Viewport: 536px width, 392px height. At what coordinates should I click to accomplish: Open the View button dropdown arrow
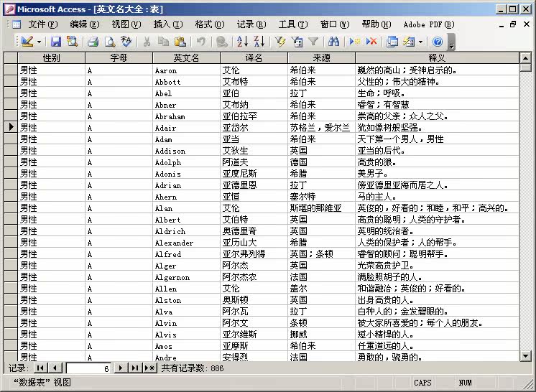pos(39,42)
